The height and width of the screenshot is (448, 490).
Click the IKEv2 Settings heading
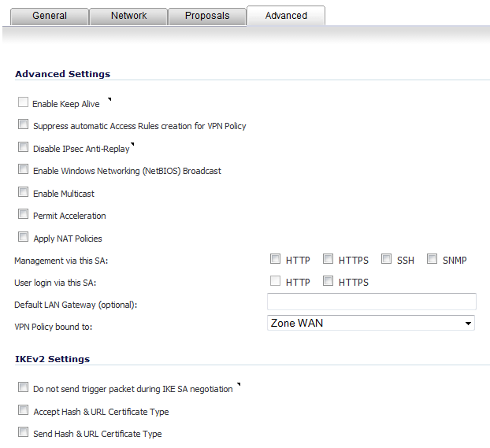pyautogui.click(x=53, y=359)
